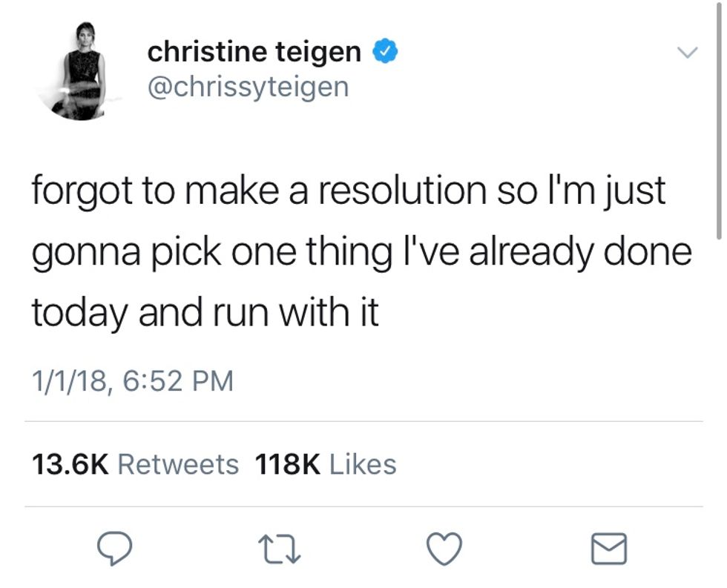Reply to Chrissy Teigen's tweet
This screenshot has width=727, height=588.
[x=115, y=549]
